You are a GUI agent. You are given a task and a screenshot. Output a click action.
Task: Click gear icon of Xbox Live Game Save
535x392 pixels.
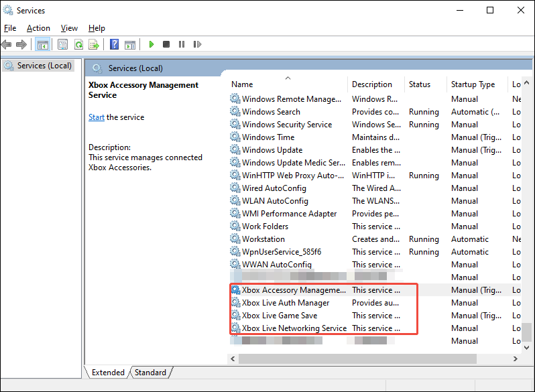pos(235,315)
